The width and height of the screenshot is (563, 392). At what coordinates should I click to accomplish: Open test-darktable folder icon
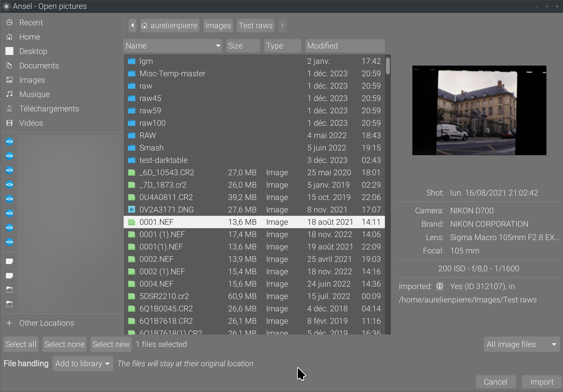point(132,160)
